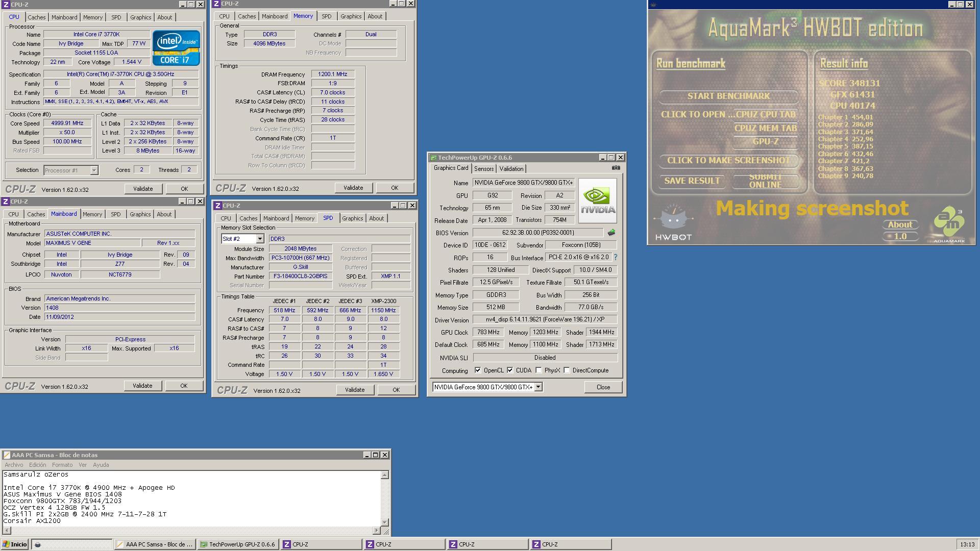Click CPUZ MEM TAB button in AquaMark

(x=765, y=128)
